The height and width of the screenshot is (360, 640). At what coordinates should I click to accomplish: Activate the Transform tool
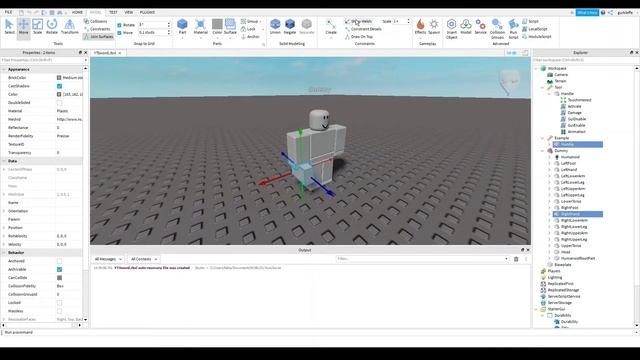(x=70, y=27)
